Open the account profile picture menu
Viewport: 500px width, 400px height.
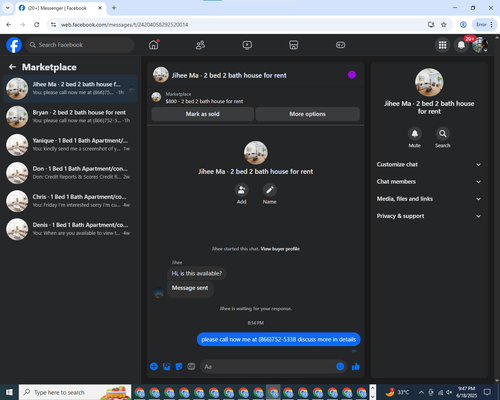tap(480, 45)
